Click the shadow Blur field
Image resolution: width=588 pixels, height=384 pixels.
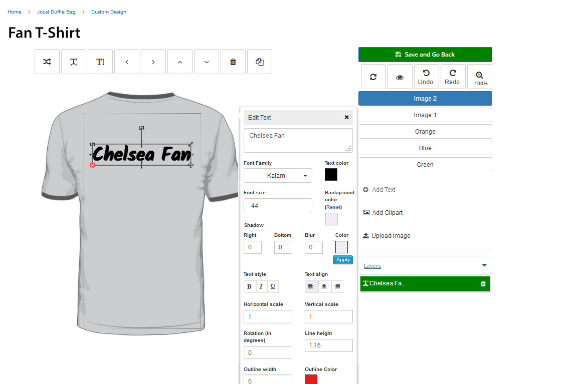[313, 247]
